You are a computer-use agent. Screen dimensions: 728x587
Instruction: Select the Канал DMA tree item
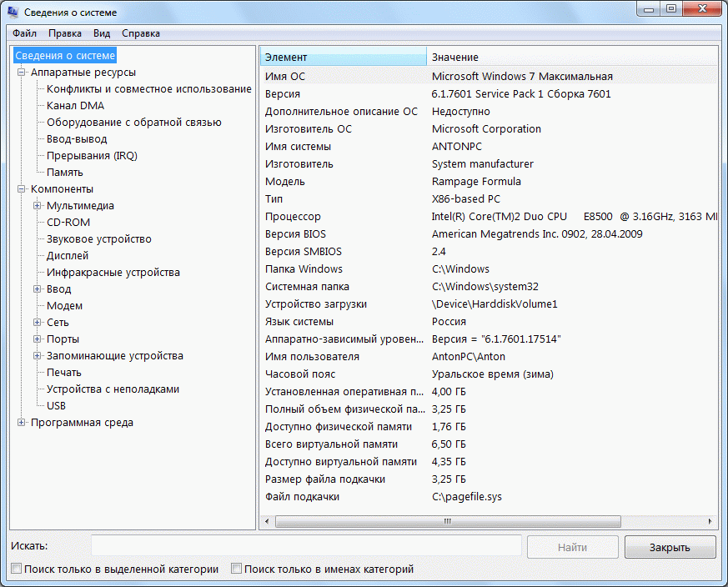(x=75, y=106)
